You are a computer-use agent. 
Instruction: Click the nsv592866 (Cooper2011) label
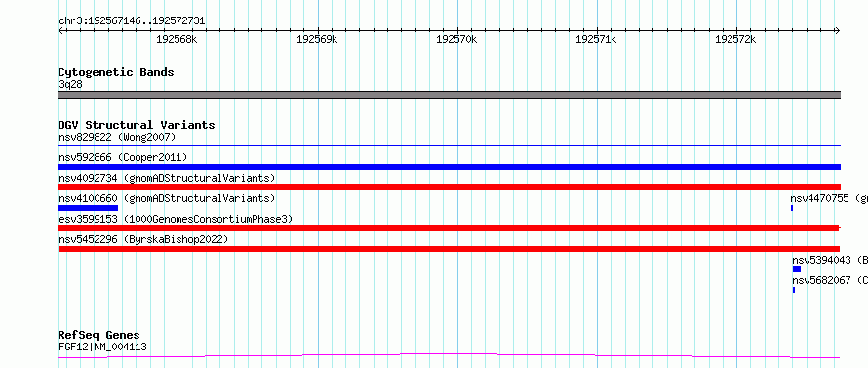tap(123, 157)
